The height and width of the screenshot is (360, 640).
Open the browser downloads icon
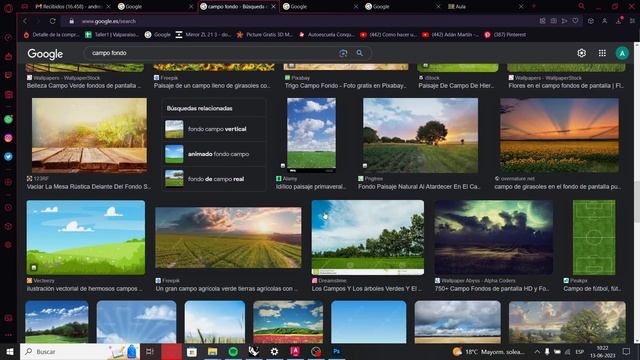pyautogui.click(x=619, y=21)
